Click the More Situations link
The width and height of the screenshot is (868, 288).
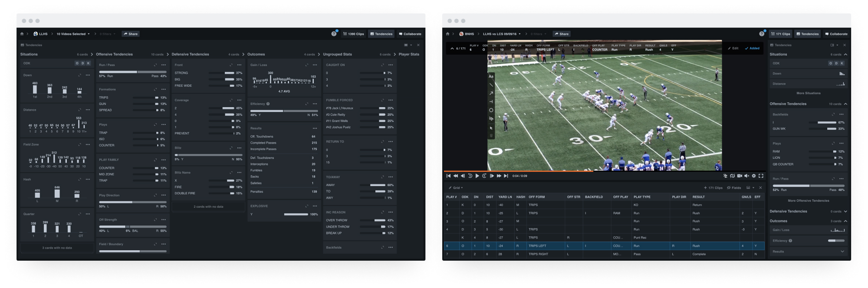point(808,93)
